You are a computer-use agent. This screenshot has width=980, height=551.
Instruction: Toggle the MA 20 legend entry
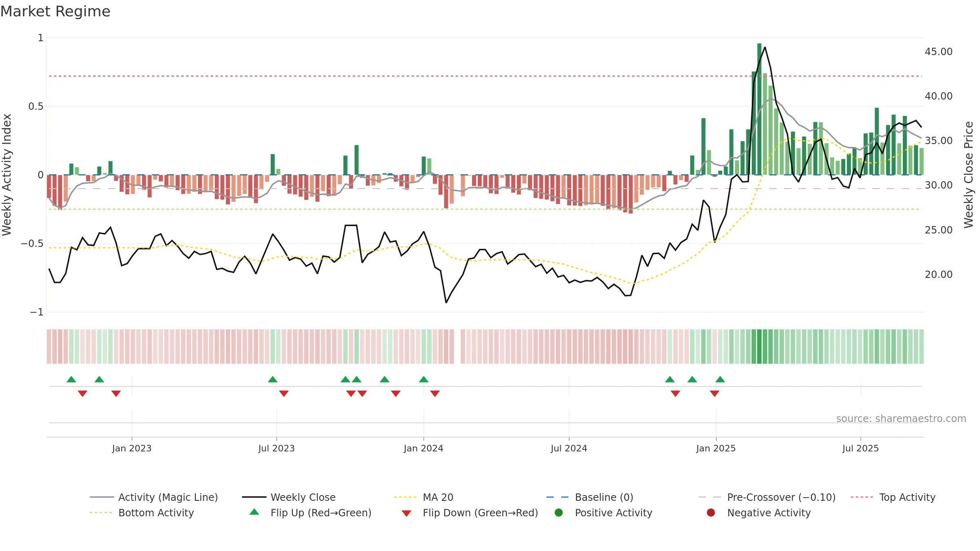[x=423, y=497]
